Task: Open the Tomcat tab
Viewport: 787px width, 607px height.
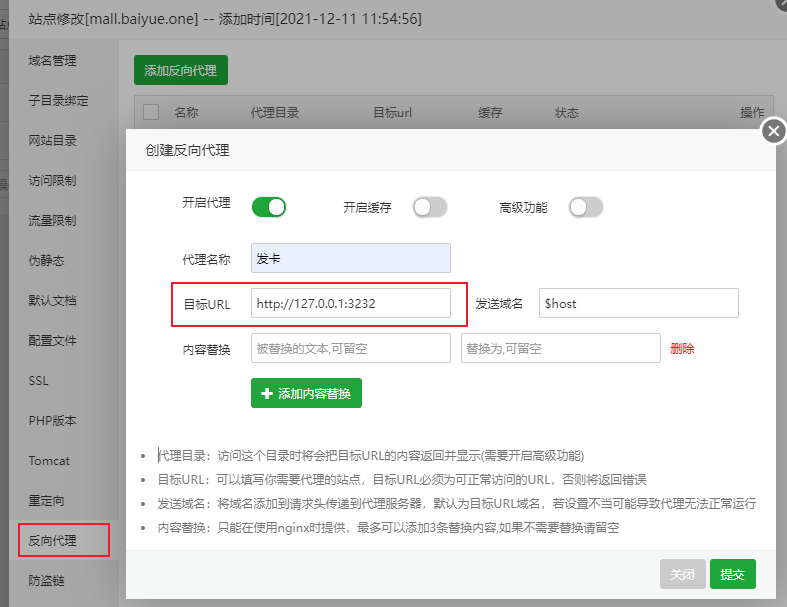Action: point(49,461)
